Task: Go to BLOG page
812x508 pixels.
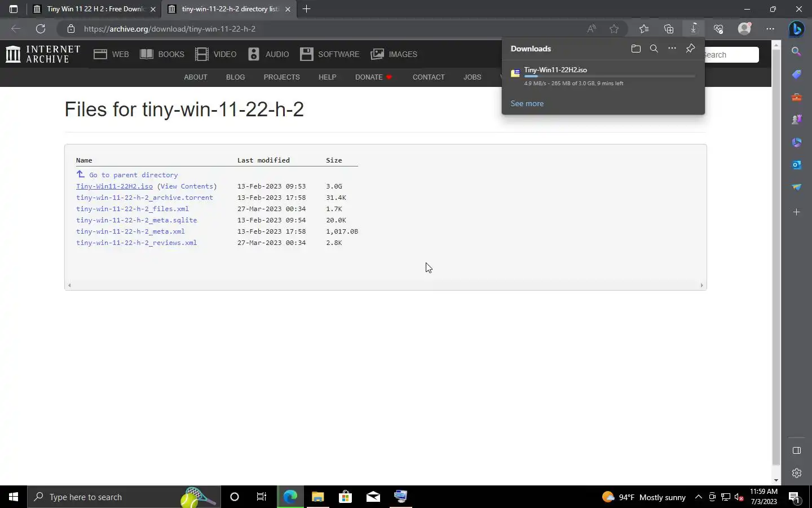Action: [235, 77]
